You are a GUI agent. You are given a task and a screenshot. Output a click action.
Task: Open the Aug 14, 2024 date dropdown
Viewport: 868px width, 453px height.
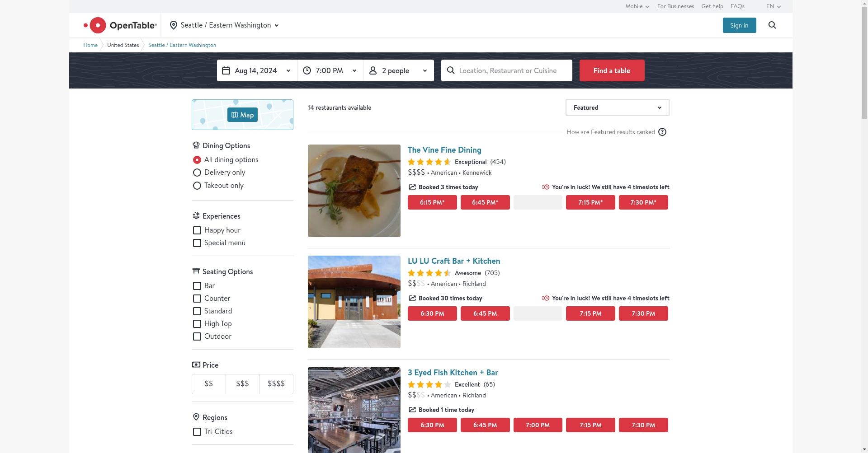coord(257,70)
